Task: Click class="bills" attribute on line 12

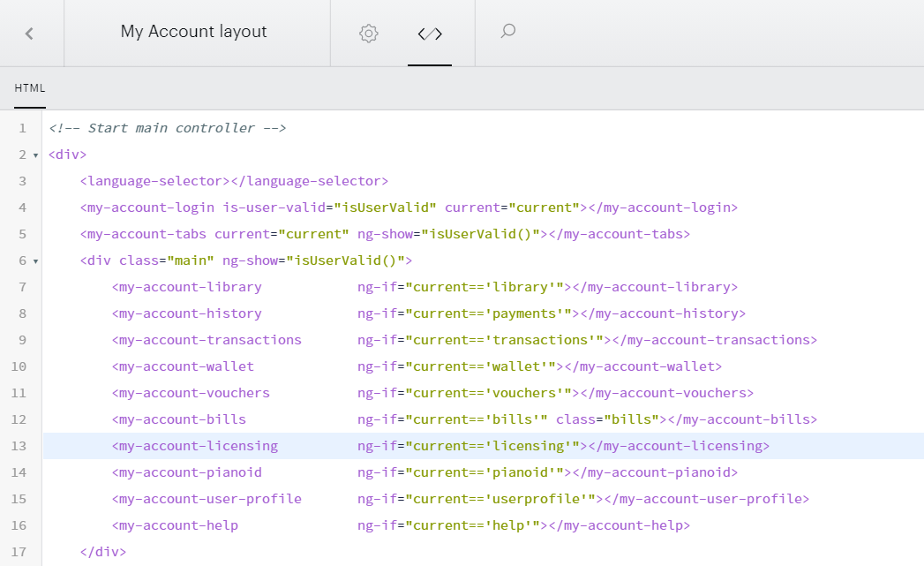Action: (607, 419)
